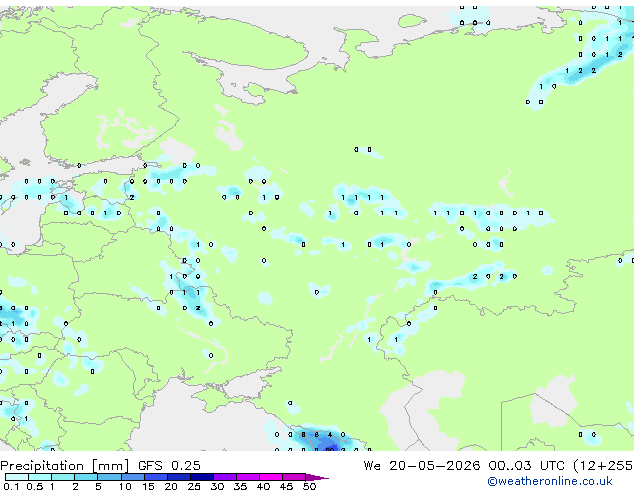The width and height of the screenshot is (634, 490).
Task: Select the 25 to 30 mm navy swatch
Action: [202, 477]
